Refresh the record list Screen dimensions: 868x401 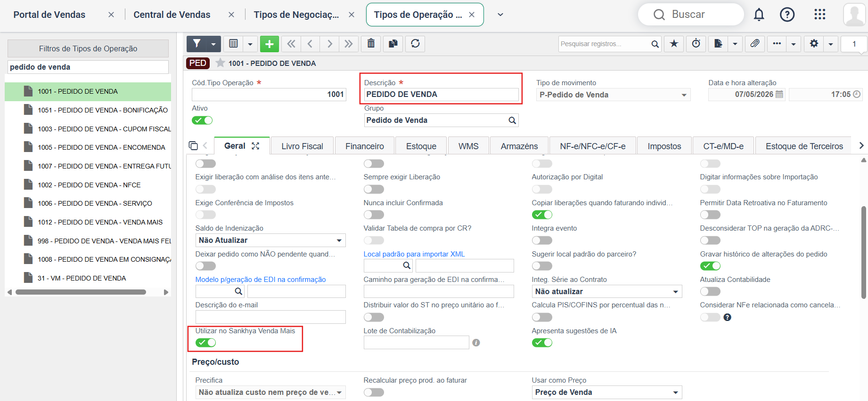click(x=415, y=44)
